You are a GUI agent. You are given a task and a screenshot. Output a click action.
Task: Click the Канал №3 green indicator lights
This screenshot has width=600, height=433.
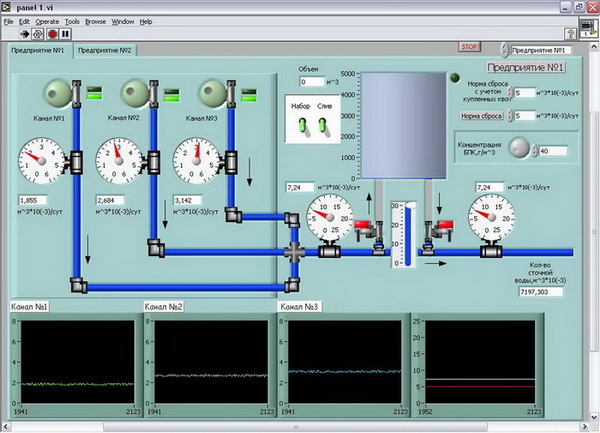click(x=249, y=95)
